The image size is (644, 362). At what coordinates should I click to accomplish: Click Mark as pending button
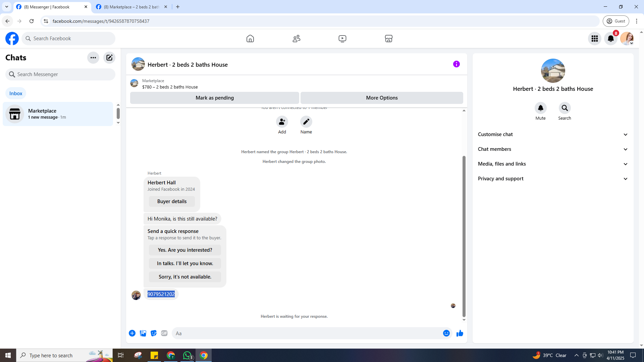tap(215, 98)
